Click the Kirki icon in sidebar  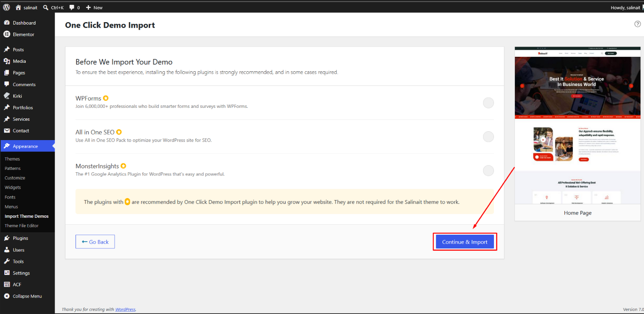pyautogui.click(x=7, y=96)
